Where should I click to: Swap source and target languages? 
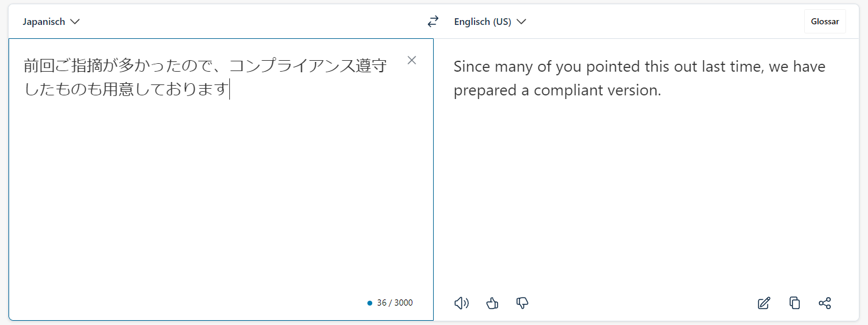432,21
